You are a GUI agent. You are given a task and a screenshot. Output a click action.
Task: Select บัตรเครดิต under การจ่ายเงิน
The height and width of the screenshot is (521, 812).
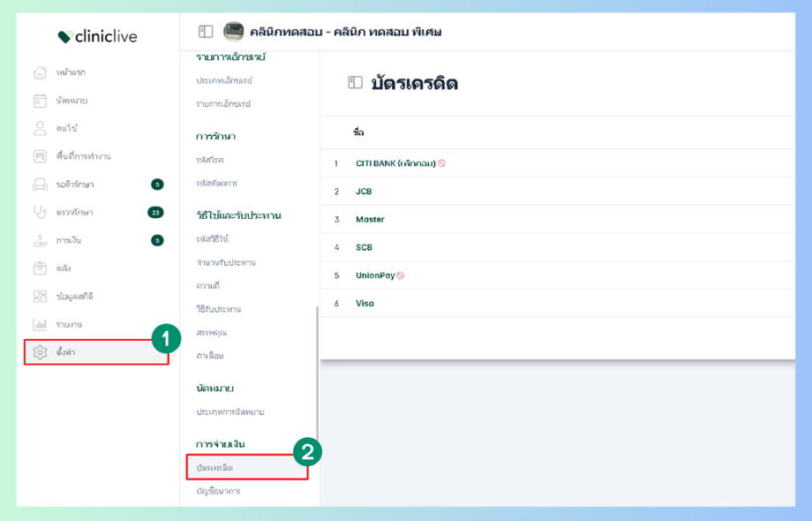coord(247,468)
